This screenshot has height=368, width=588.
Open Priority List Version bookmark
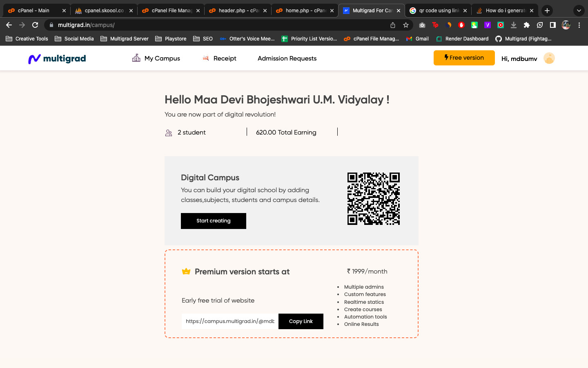pyautogui.click(x=309, y=39)
